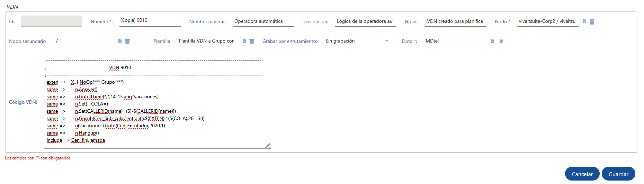Clear the Nodo field with trash icon

(x=592, y=22)
